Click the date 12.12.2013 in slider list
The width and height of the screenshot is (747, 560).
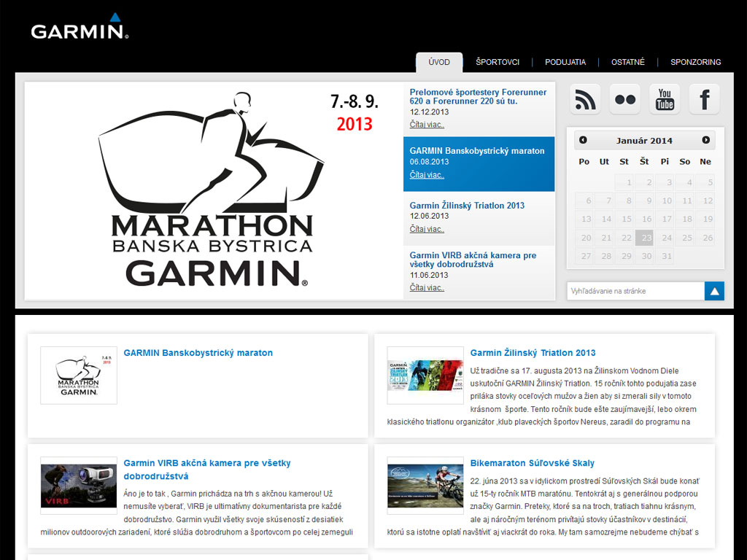pos(429,112)
